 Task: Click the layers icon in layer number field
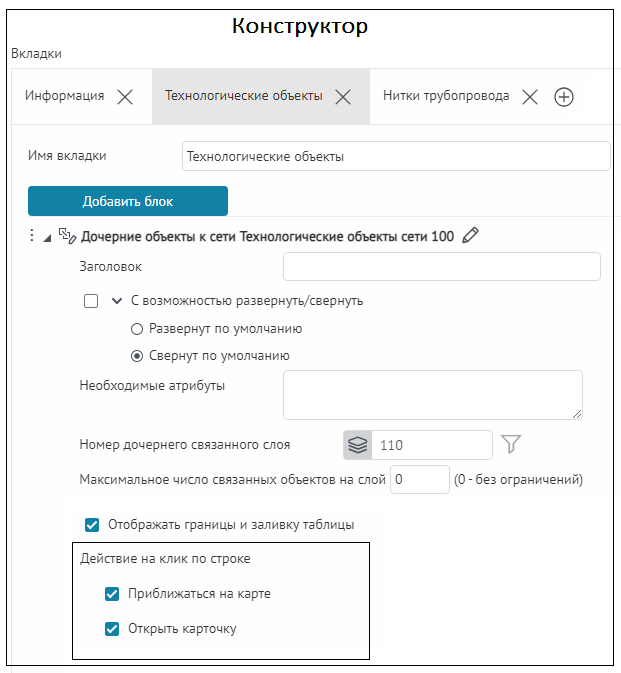(x=357, y=445)
